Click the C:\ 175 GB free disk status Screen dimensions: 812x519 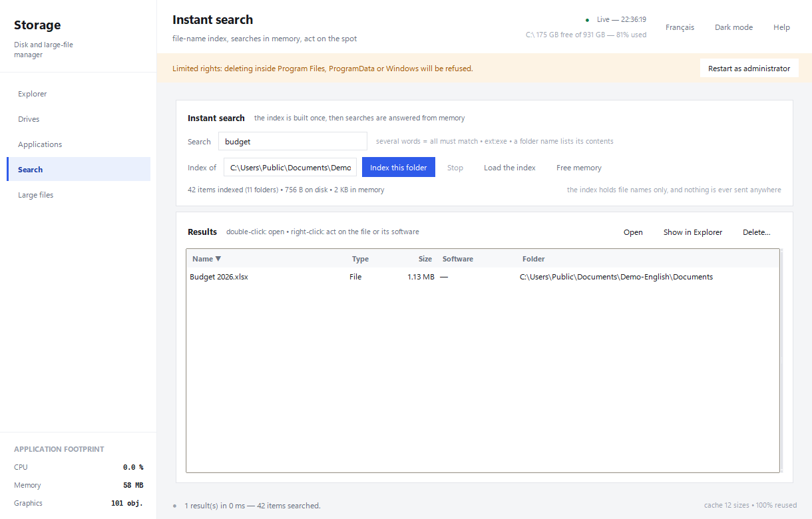[586, 35]
